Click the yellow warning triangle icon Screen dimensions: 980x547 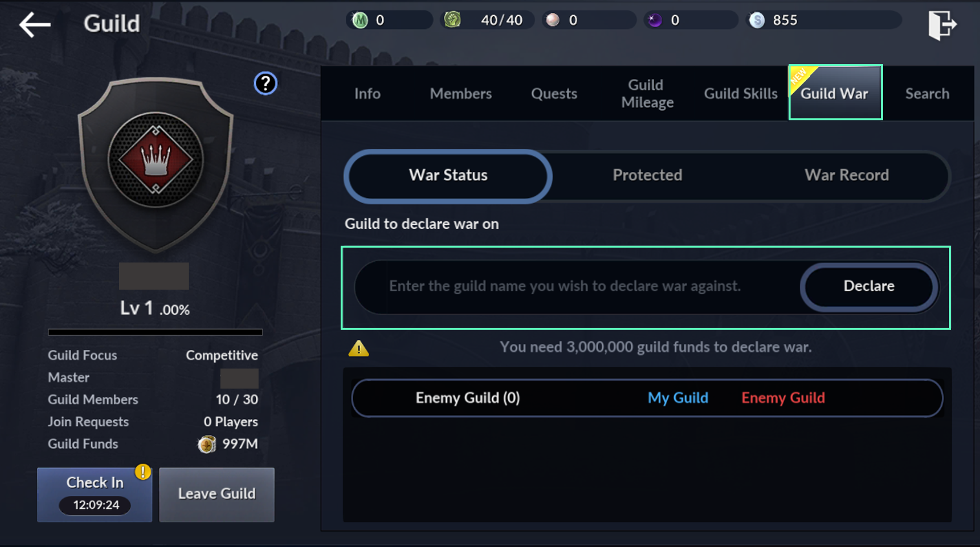click(x=359, y=349)
